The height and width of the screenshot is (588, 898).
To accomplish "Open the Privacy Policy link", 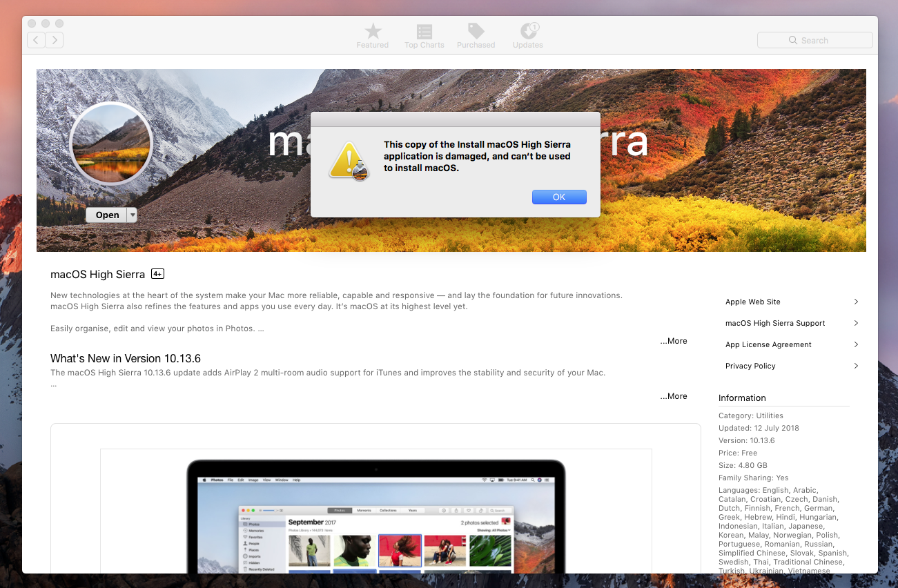I will coord(750,366).
